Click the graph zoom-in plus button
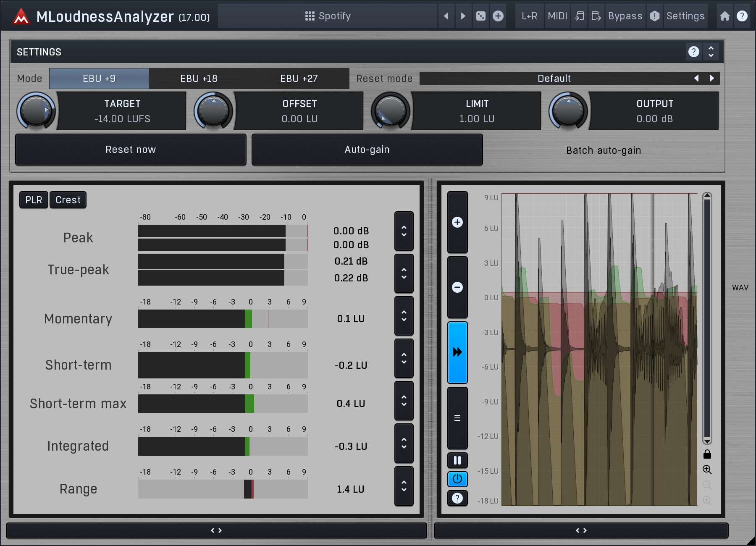The width and height of the screenshot is (756, 546). coord(457,222)
